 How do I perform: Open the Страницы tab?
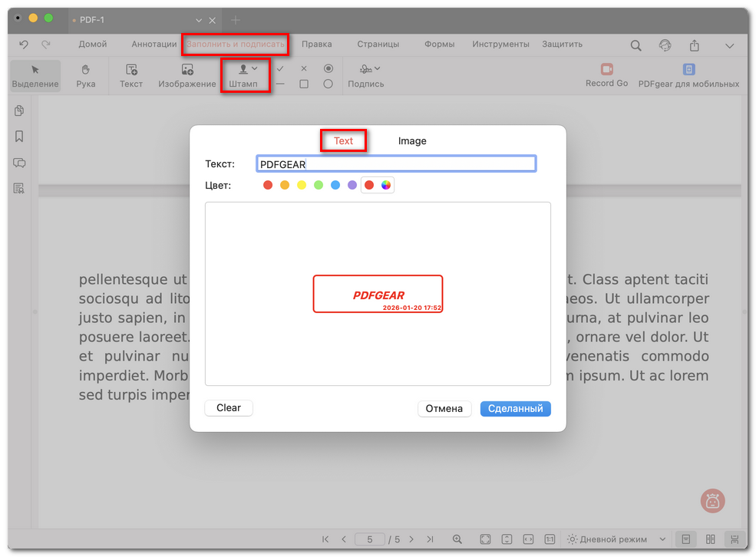point(378,44)
